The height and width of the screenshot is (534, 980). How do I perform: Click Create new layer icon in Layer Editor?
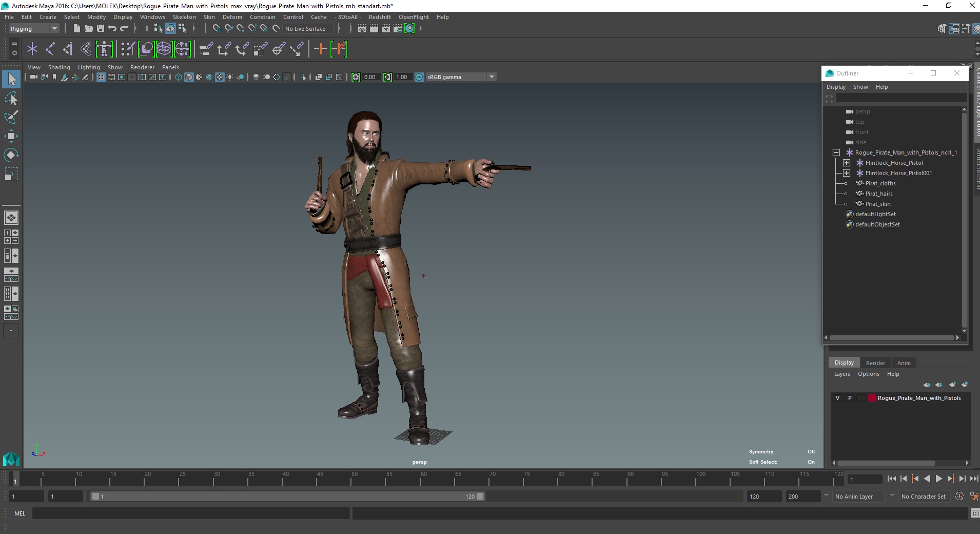tap(953, 385)
